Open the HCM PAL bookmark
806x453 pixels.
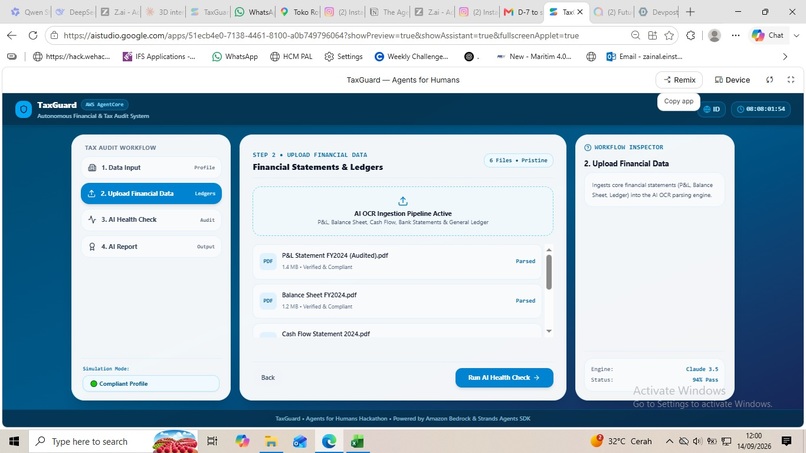[x=291, y=57]
